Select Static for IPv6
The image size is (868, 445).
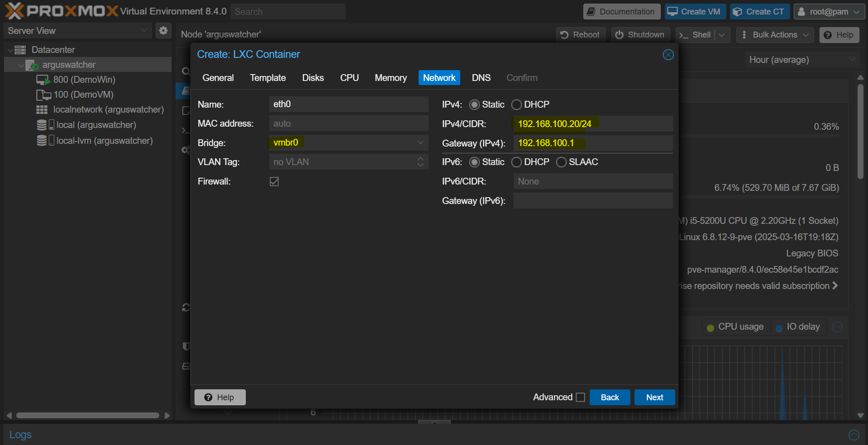[x=474, y=162]
